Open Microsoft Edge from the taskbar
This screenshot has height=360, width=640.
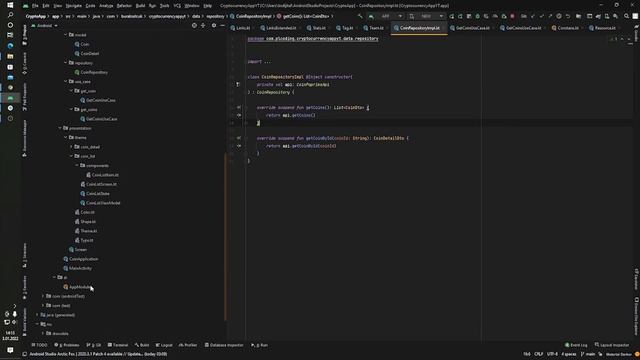coord(10,46)
